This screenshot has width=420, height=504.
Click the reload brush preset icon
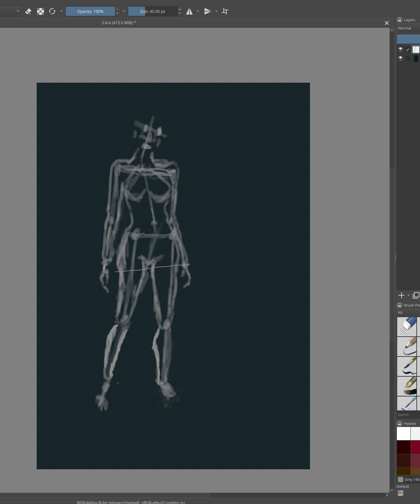(x=52, y=11)
